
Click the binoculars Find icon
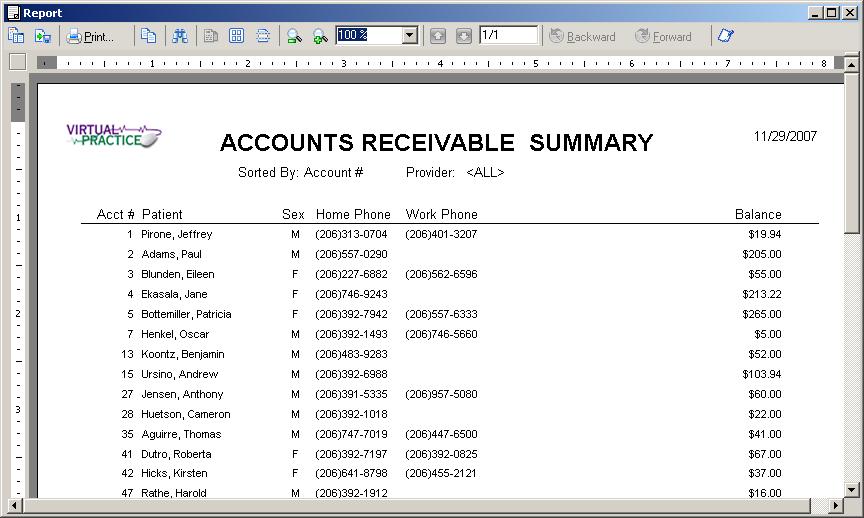click(x=180, y=36)
